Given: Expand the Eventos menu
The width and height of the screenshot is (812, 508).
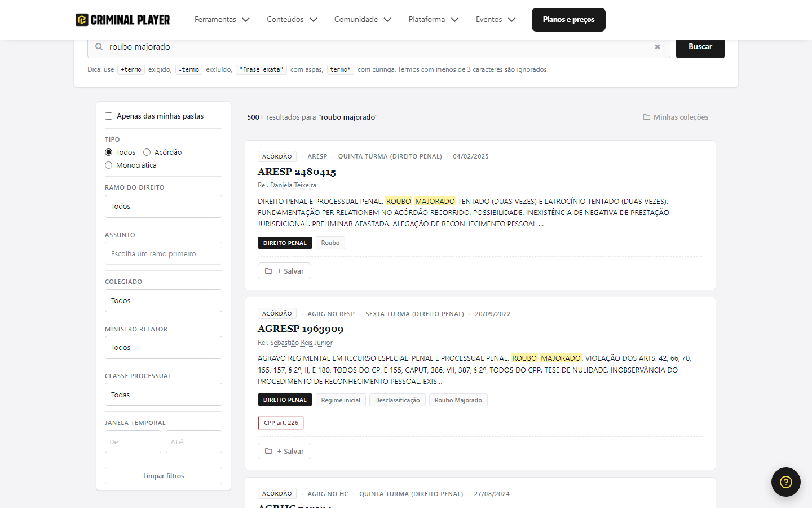Looking at the screenshot, I should pos(496,20).
